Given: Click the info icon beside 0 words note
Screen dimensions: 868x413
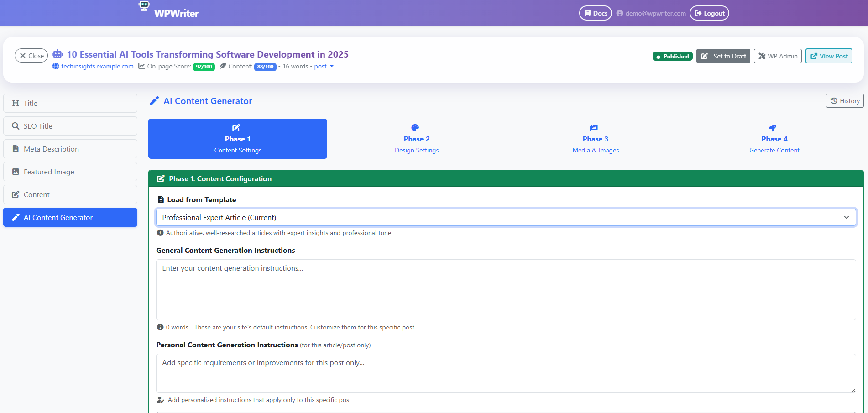Looking at the screenshot, I should 160,327.
